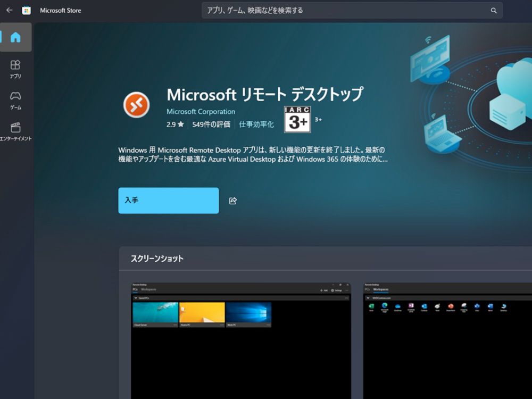Focus the app search box

352,11
